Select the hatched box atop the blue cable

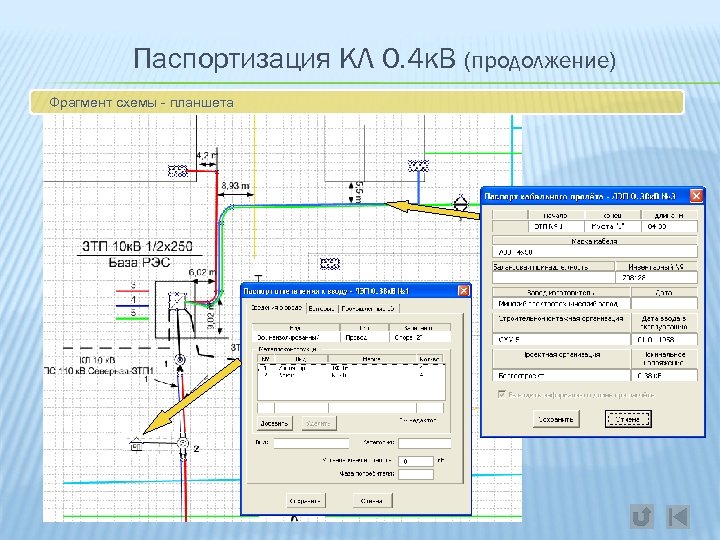(418, 166)
